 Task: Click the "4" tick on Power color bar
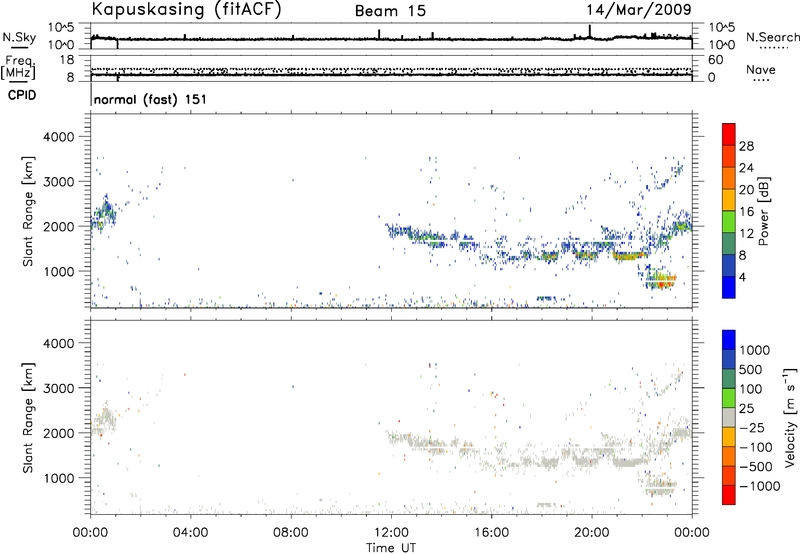pos(742,277)
